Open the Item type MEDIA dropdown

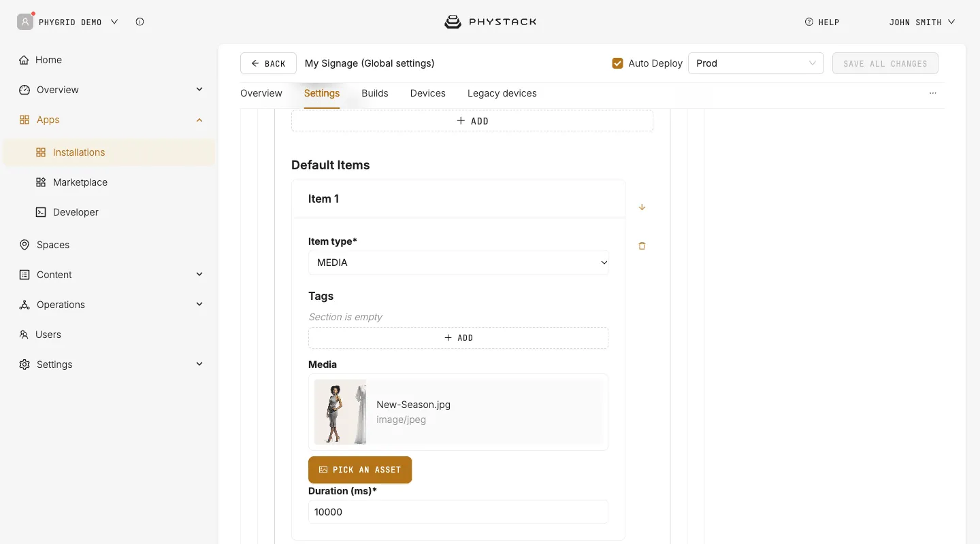[x=459, y=262]
